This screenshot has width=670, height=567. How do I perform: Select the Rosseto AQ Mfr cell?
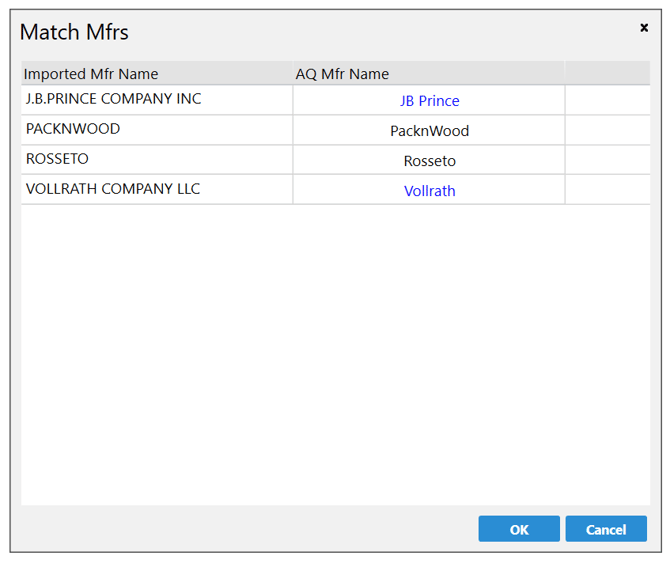[x=429, y=160]
